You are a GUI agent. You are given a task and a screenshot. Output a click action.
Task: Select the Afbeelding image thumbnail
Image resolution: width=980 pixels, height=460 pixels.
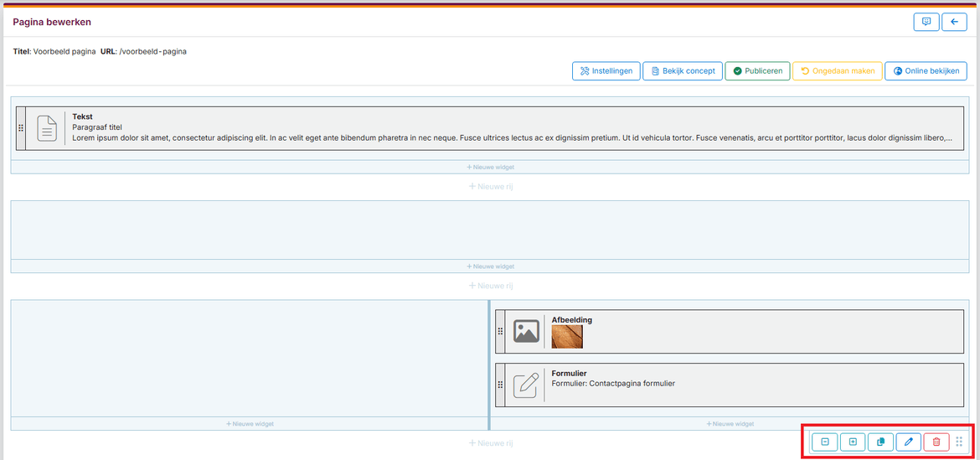tap(567, 336)
